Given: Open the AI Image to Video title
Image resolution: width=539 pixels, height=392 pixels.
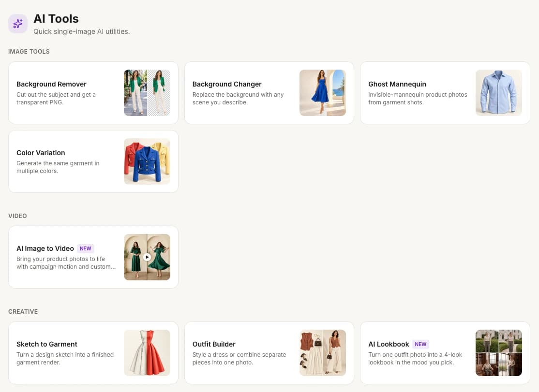Looking at the screenshot, I should coord(45,248).
